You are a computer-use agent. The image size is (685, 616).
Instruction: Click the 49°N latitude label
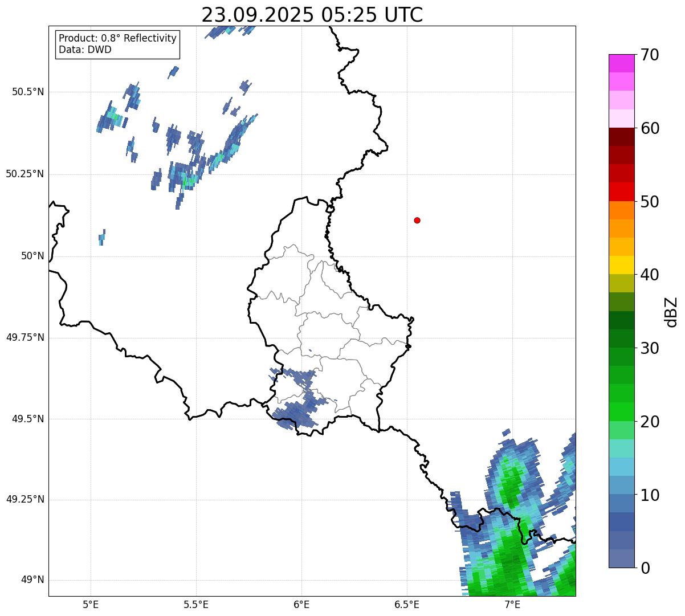pos(32,580)
